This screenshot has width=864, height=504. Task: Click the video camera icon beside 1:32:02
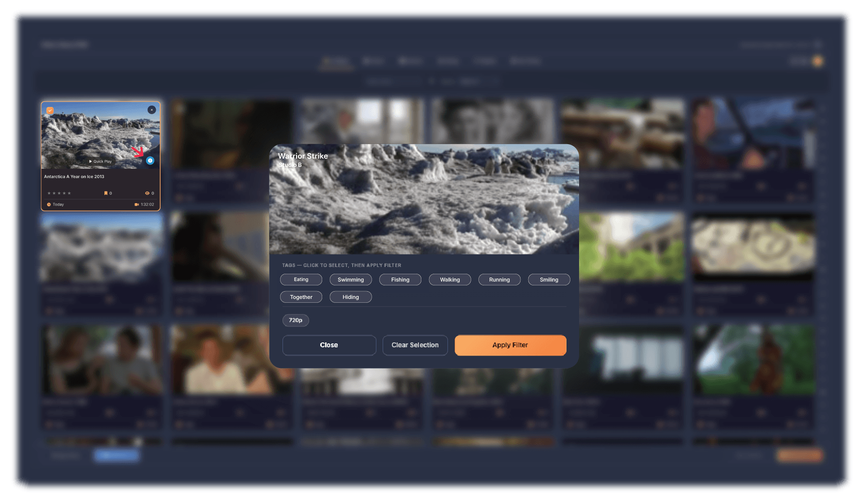click(x=136, y=205)
